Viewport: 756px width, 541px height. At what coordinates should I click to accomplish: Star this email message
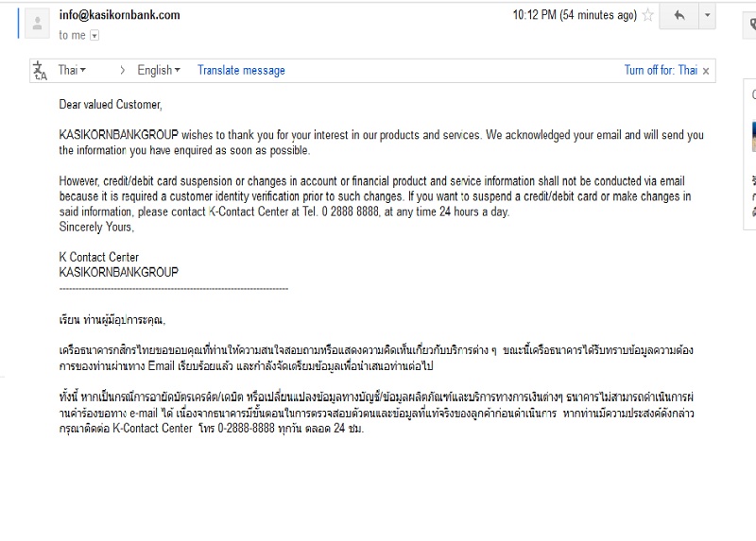click(648, 16)
